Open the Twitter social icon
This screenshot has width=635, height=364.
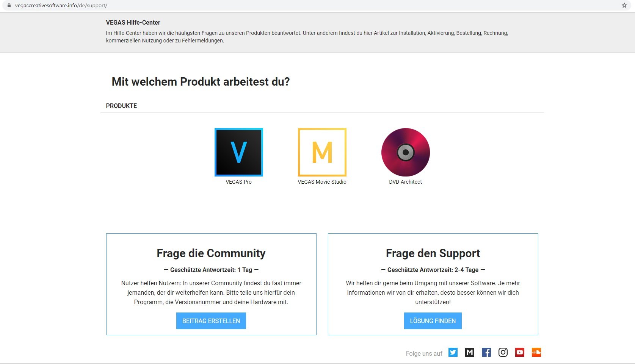(x=453, y=352)
